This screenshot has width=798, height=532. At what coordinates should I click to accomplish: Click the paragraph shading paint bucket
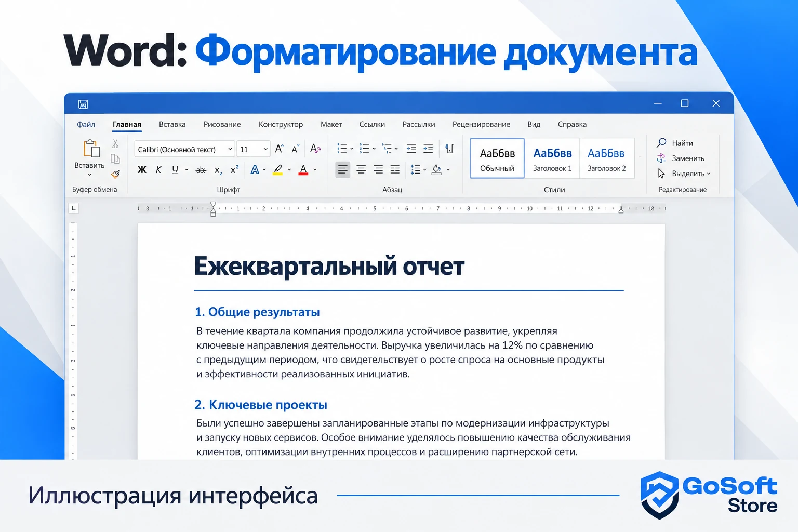[436, 169]
